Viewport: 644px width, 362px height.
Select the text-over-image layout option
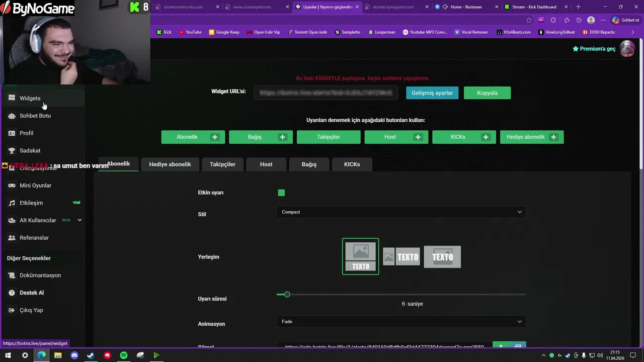442,257
